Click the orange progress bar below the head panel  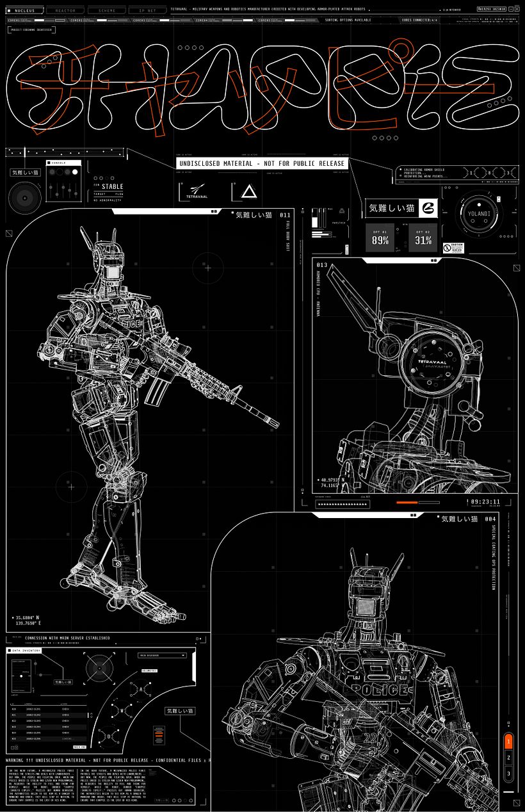click(407, 503)
